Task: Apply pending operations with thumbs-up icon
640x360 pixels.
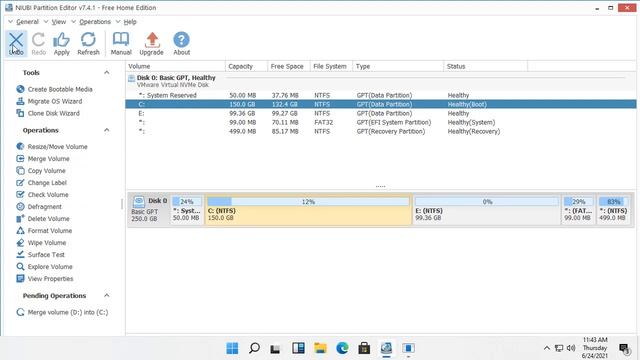Action: click(62, 44)
